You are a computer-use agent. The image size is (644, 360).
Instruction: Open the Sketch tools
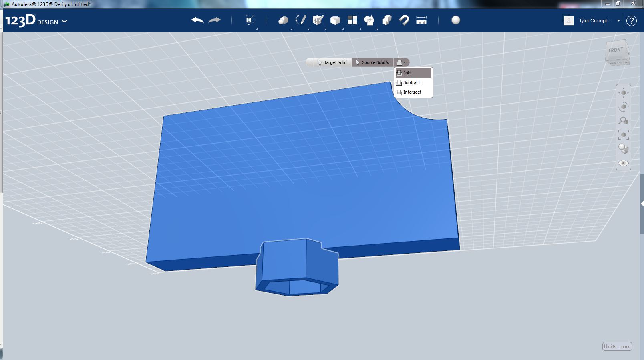[300, 20]
